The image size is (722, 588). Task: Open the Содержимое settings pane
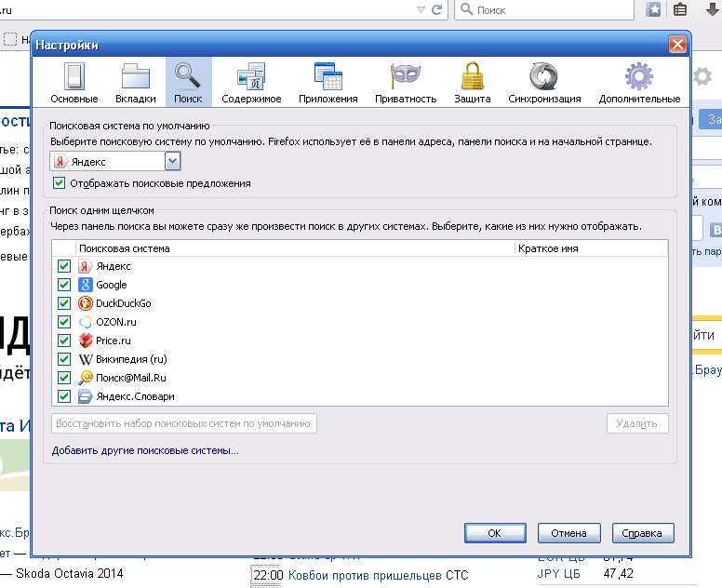tap(251, 83)
